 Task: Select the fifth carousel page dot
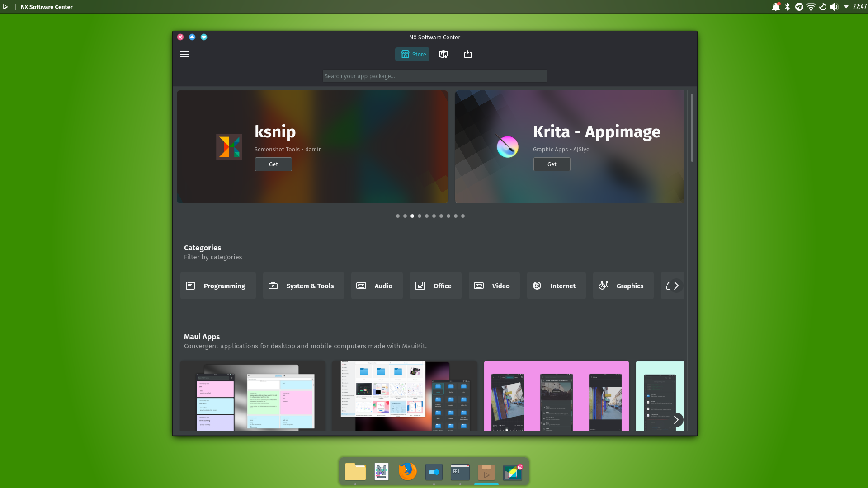click(427, 216)
